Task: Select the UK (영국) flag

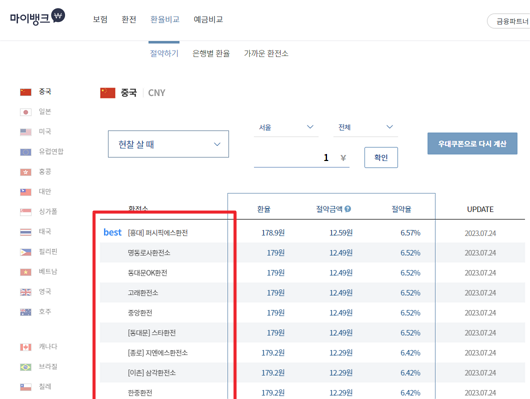Action: [x=26, y=292]
